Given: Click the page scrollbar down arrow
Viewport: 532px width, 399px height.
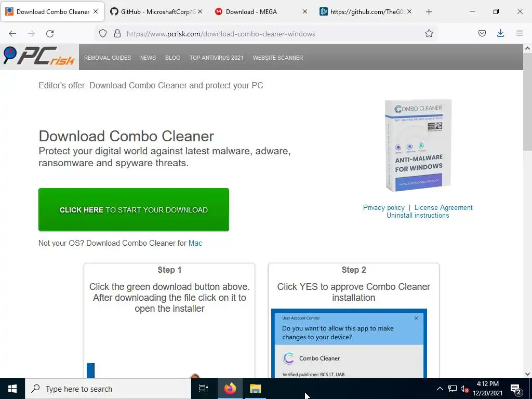Looking at the screenshot, I should [527, 374].
